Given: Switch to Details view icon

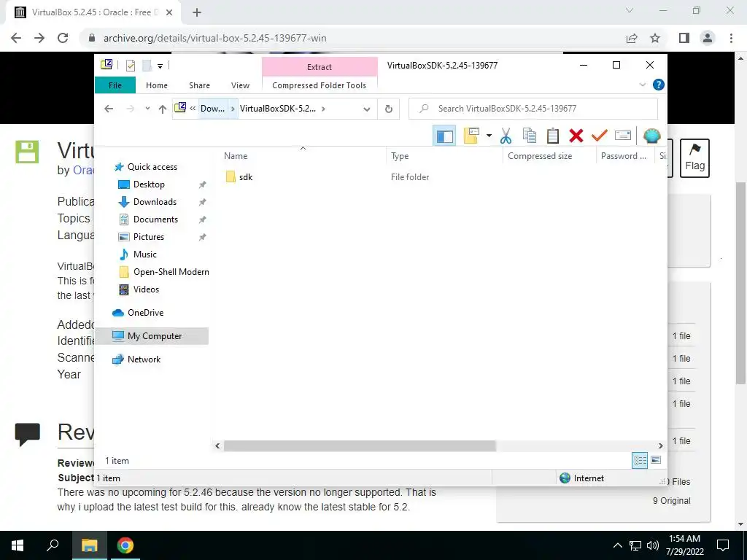Looking at the screenshot, I should (x=640, y=461).
